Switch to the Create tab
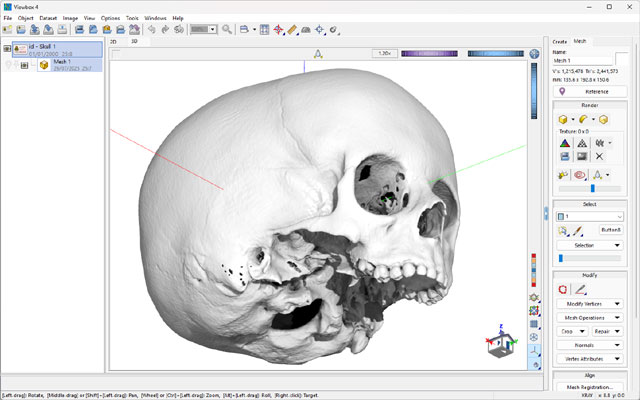The height and width of the screenshot is (400, 640). pyautogui.click(x=560, y=41)
